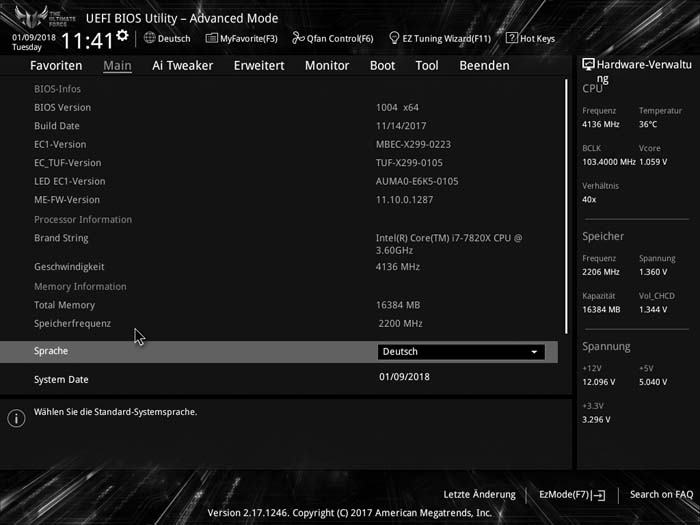Click TUF-X299-0105 value
700x525 pixels.
coord(409,163)
